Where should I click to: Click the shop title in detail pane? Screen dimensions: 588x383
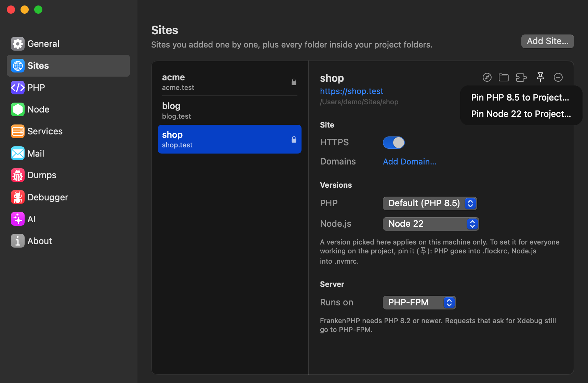pyautogui.click(x=332, y=78)
